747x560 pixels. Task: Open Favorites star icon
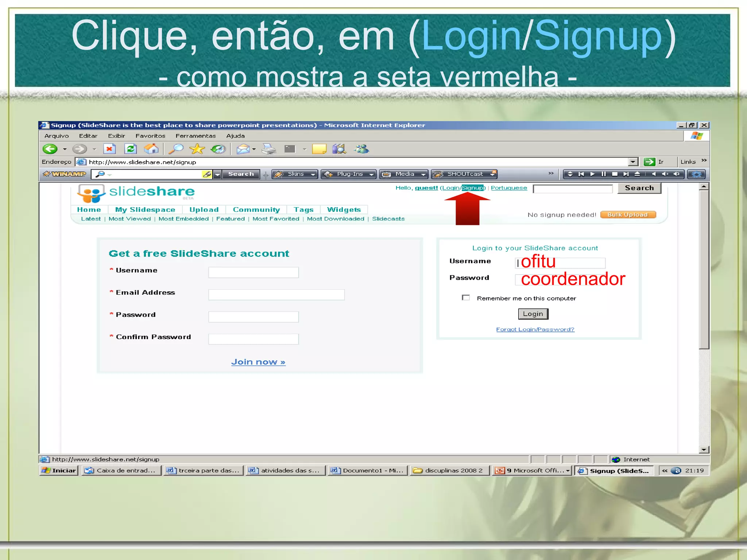click(x=197, y=149)
